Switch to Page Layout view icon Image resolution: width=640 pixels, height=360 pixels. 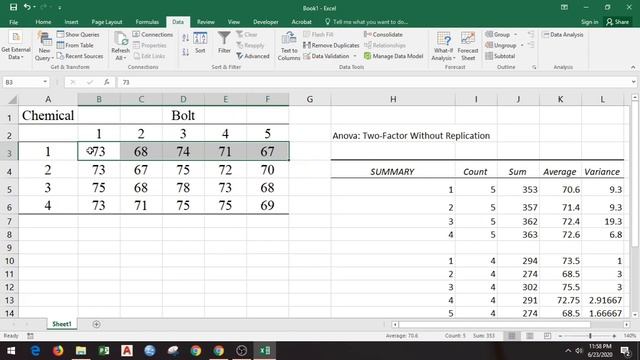point(530,336)
